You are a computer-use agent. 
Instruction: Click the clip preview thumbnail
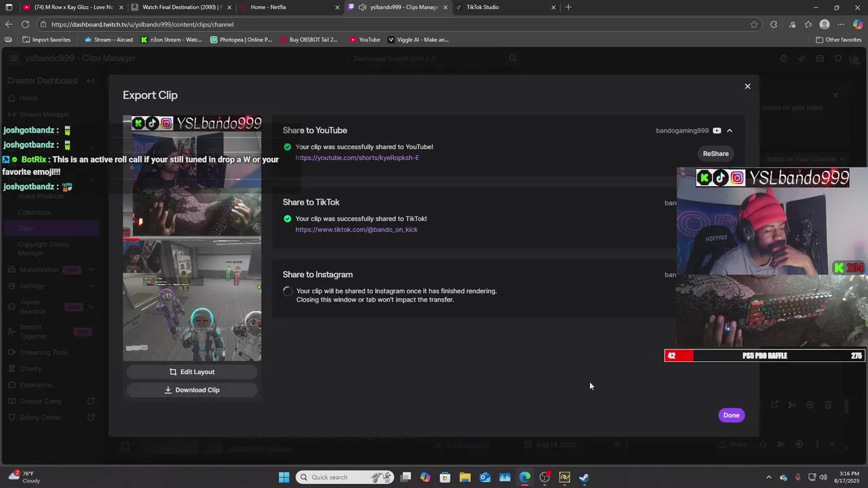(x=192, y=239)
